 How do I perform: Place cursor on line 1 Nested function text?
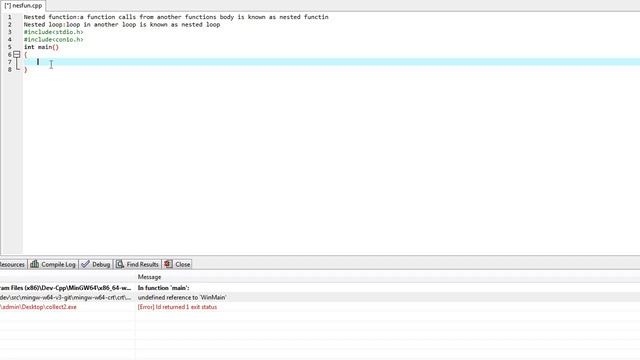[x=176, y=17]
